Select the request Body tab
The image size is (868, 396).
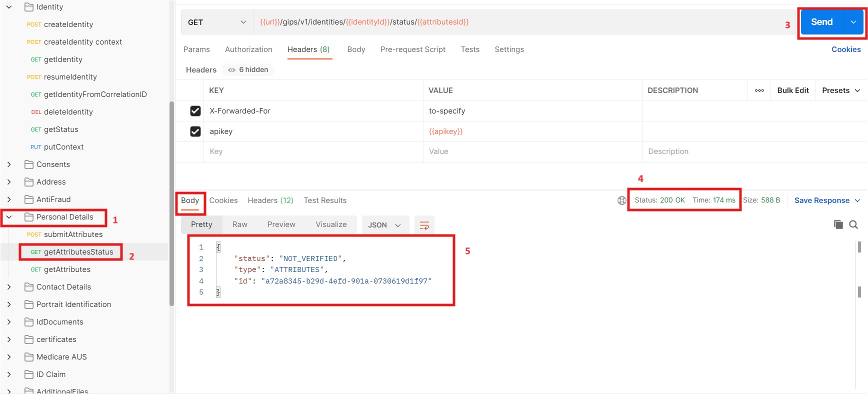pos(356,49)
